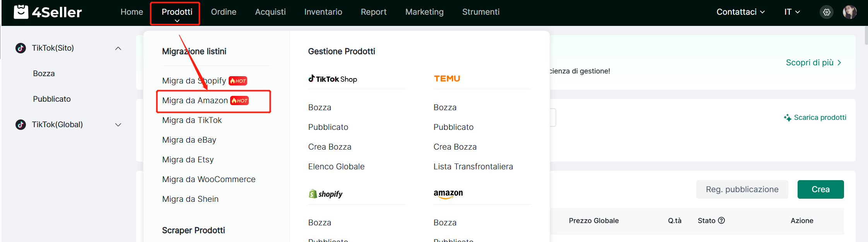This screenshot has height=242, width=868.
Task: Select Migra da TikTok
Action: coord(192,120)
